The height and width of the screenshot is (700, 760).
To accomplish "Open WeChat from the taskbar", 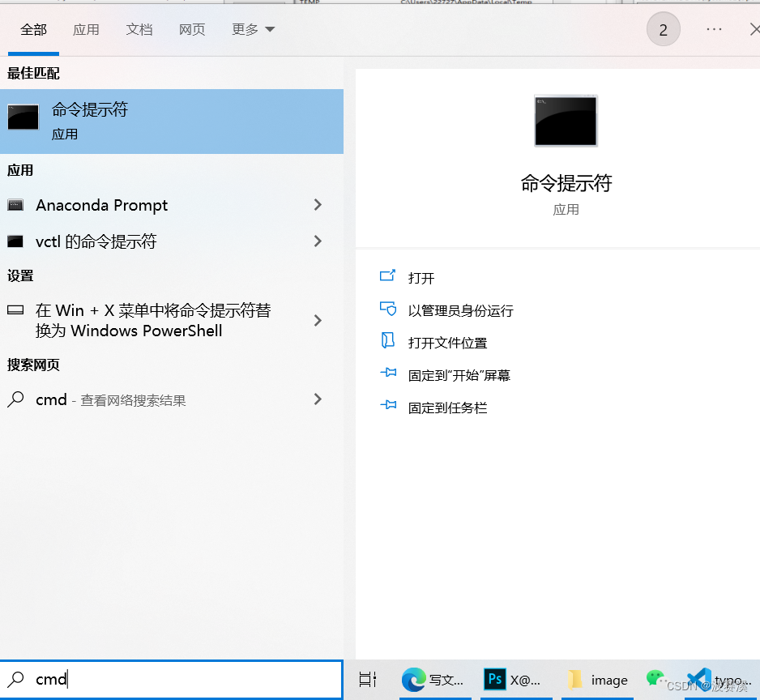I will click(x=655, y=679).
